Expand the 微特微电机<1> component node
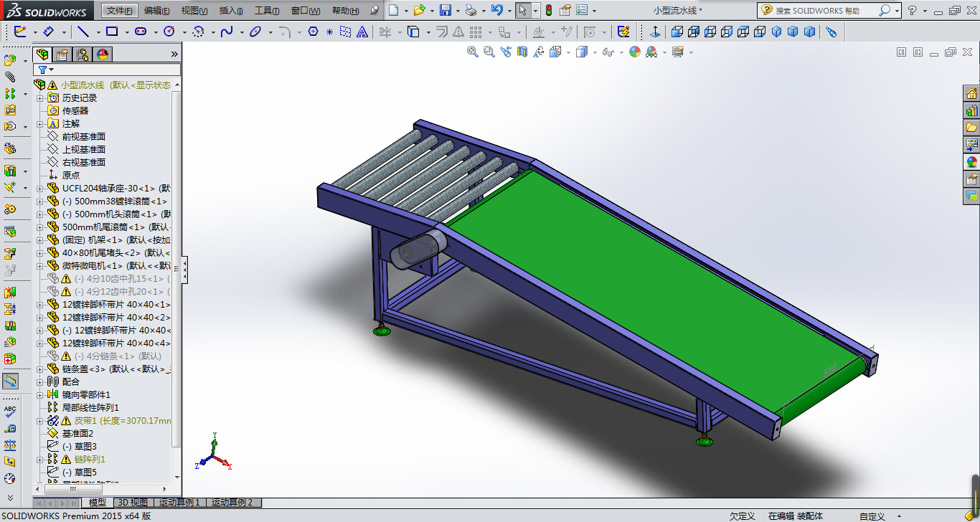 [40, 266]
